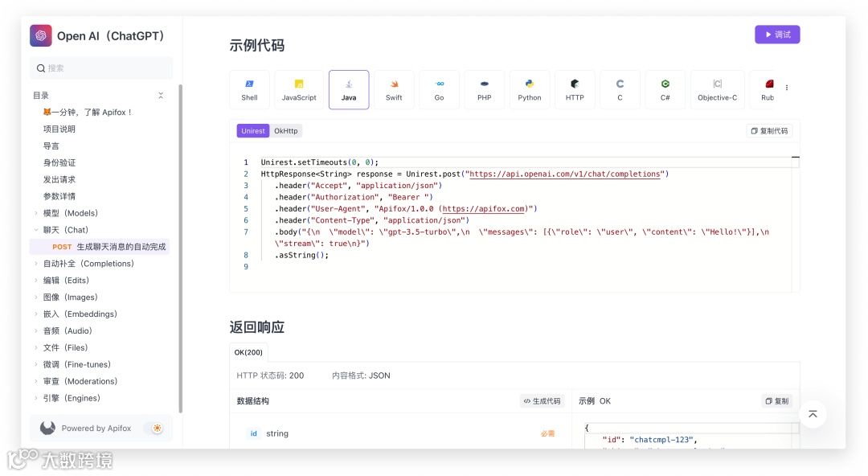Image resolution: width=868 pixels, height=476 pixels.
Task: Expand the 嵌入 (Embeddings) folder
Action: point(36,314)
